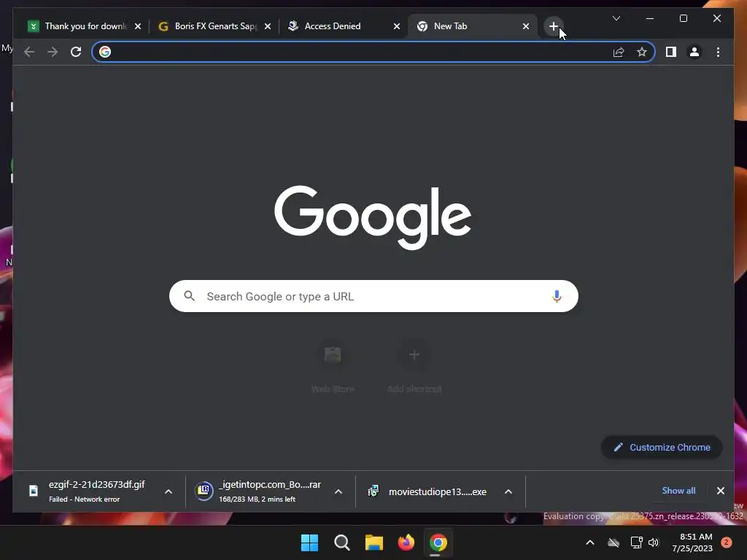The image size is (747, 560).
Task: Open the Chrome side panel
Action: tap(671, 52)
